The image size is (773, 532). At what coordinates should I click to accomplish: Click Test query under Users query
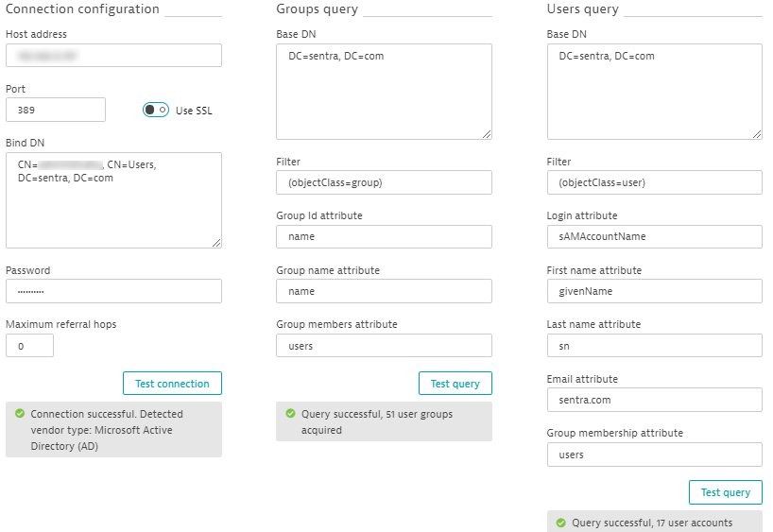tap(725, 492)
